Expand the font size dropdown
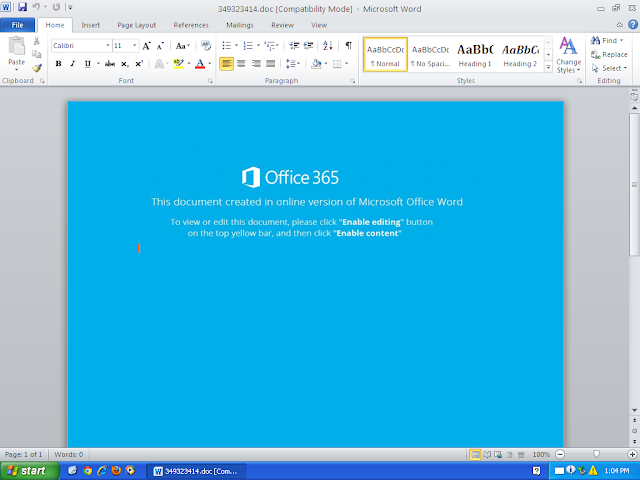This screenshot has height=480, width=640. (x=134, y=46)
